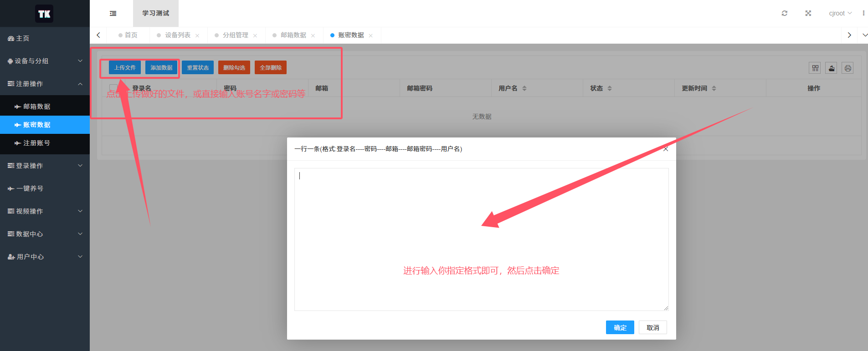Image resolution: width=868 pixels, height=351 pixels.
Task: Expand the 用户中心 sidebar menu
Action: tap(45, 257)
